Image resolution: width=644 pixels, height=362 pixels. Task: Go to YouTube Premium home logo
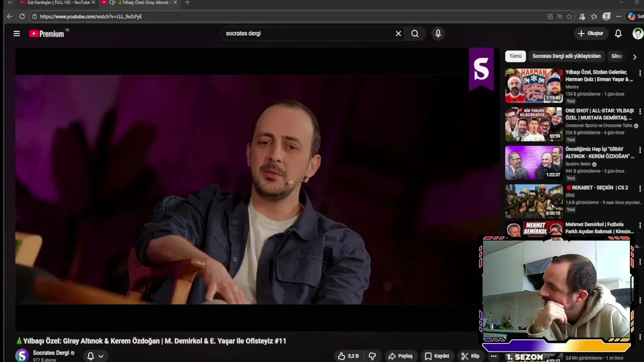(x=49, y=34)
